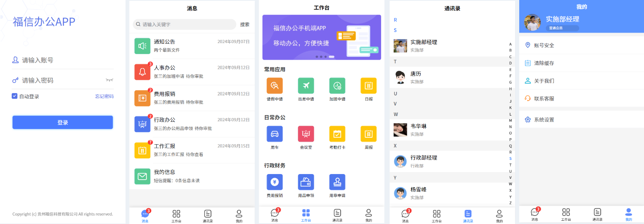Switch to 通讯录 tab in 消息 screen

click(x=208, y=216)
